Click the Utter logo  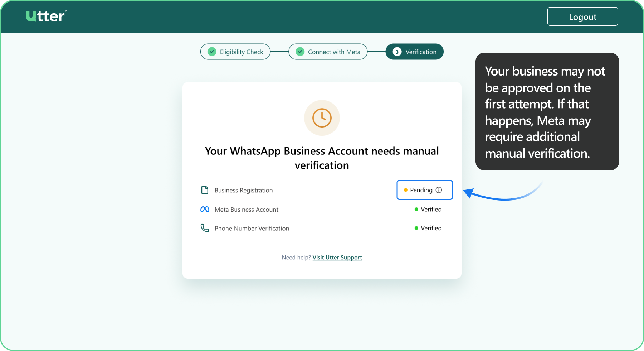tap(46, 16)
